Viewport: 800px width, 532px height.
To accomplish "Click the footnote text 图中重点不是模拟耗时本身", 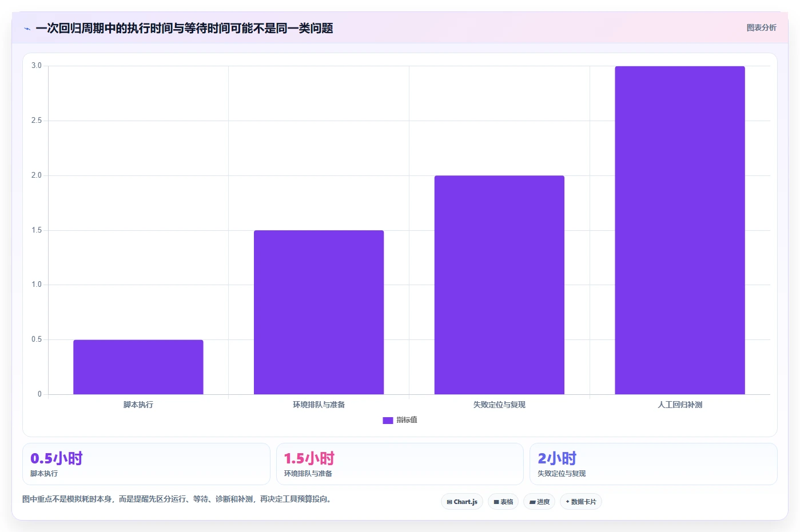I will pyautogui.click(x=67, y=499).
